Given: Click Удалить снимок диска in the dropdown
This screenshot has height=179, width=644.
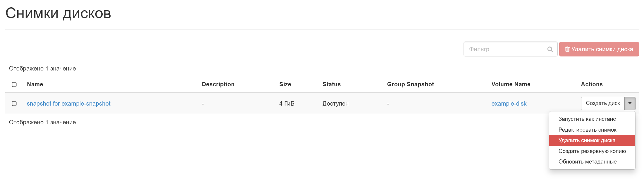Looking at the screenshot, I should [587, 140].
